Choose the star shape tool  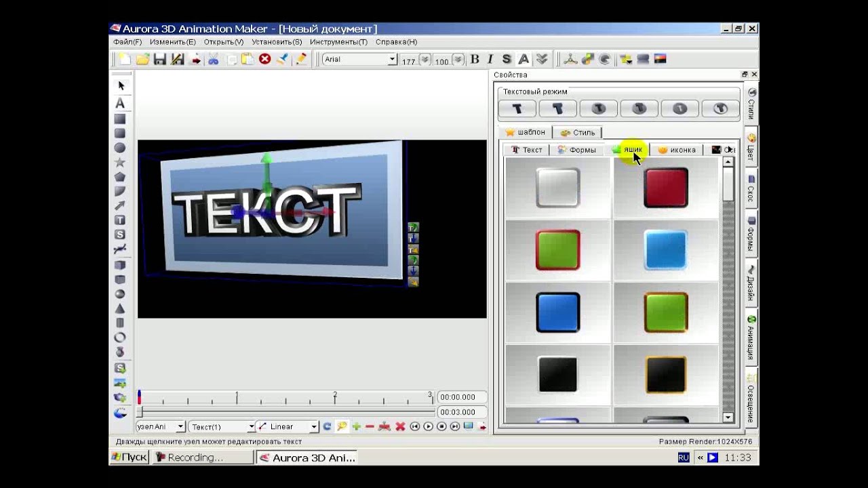[120, 162]
